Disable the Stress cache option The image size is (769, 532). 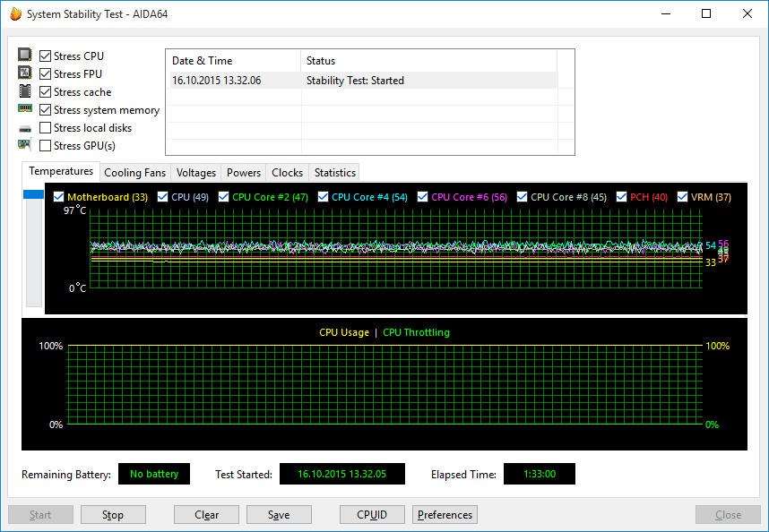(x=45, y=91)
